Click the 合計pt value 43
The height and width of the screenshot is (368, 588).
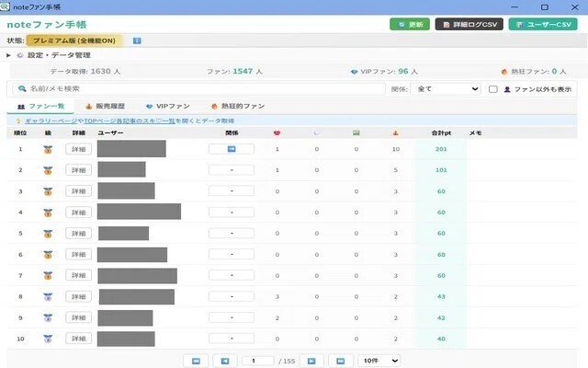coord(441,296)
